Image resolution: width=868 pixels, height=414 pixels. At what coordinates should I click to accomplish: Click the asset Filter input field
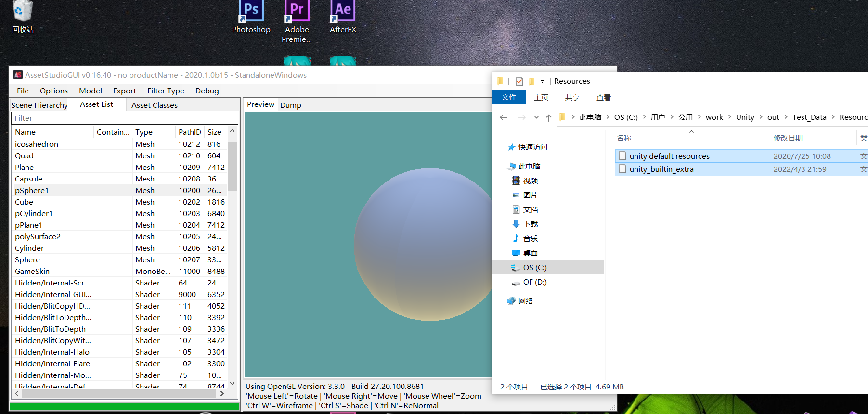(x=125, y=118)
